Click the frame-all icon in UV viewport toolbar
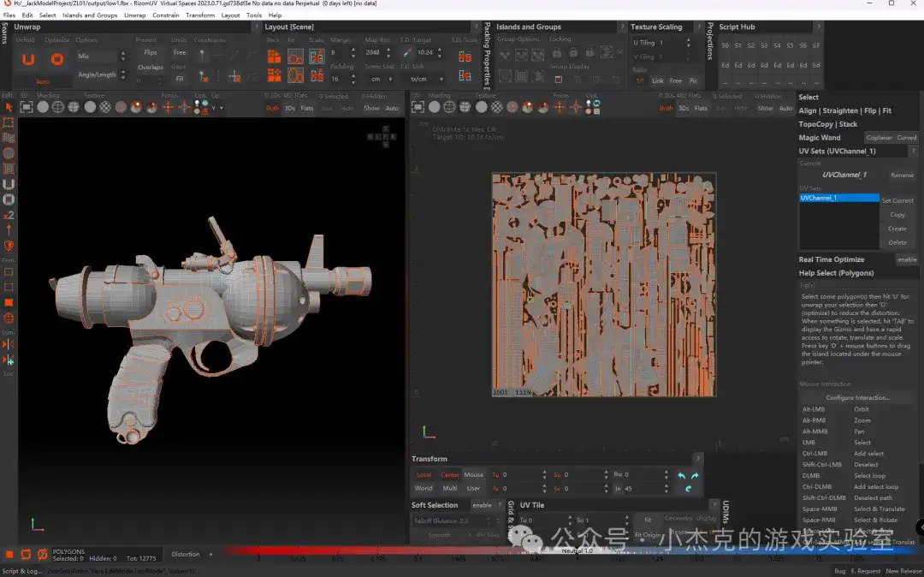The width and height of the screenshot is (924, 577). [x=418, y=107]
